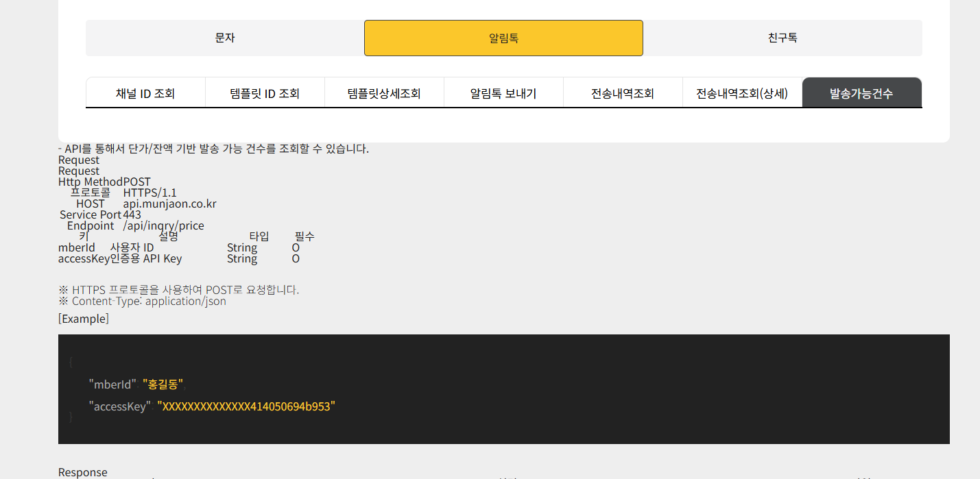Click the /api/inqry/price endpoint text
The height and width of the screenshot is (479, 980).
pyautogui.click(x=163, y=225)
